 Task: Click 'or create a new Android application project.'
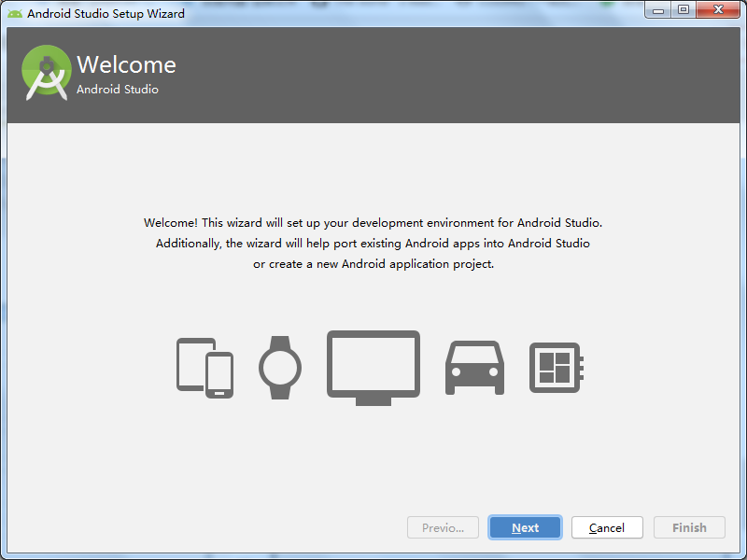373,264
